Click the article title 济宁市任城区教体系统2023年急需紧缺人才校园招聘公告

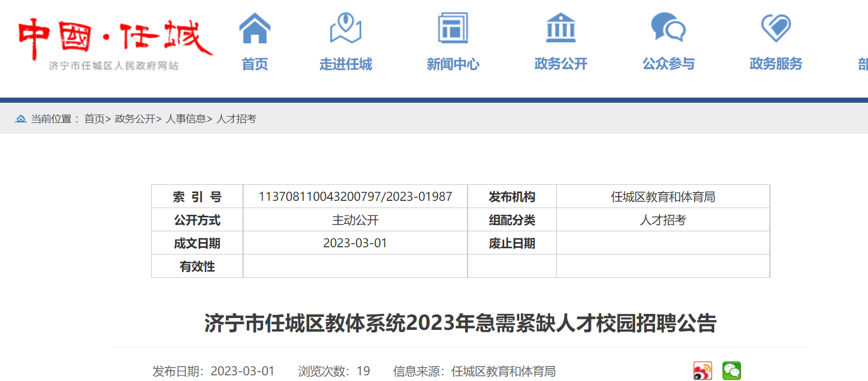(460, 323)
